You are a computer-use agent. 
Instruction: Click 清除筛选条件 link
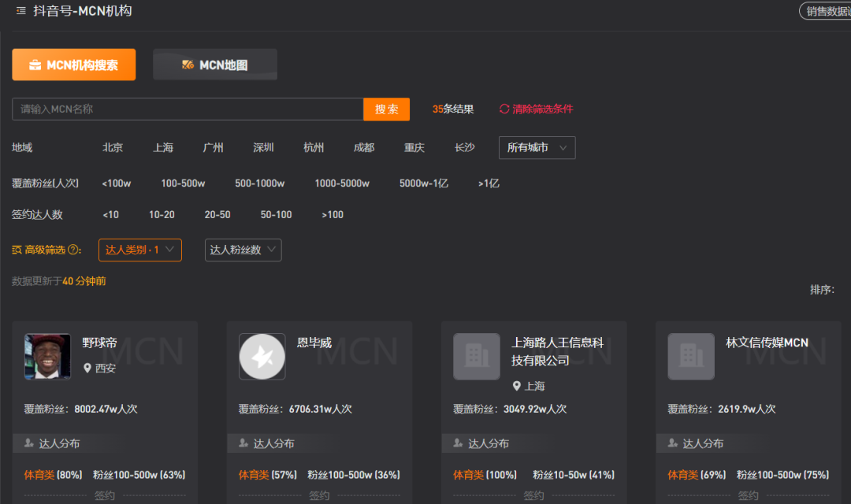tap(543, 109)
